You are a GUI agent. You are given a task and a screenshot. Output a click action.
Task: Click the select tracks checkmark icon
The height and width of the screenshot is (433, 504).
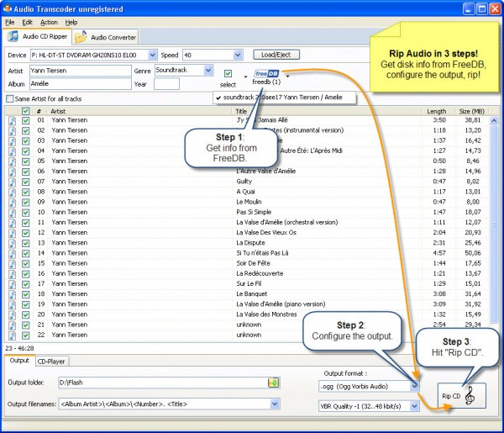[228, 74]
